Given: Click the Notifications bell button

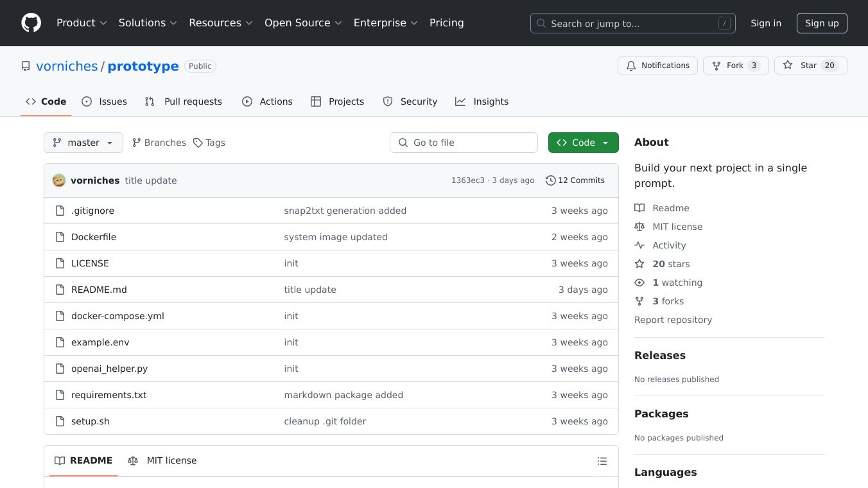Looking at the screenshot, I should pos(657,65).
